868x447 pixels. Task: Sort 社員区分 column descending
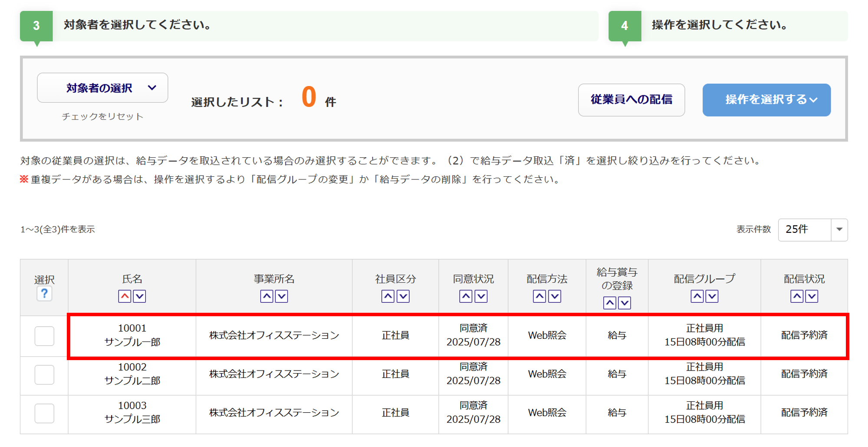click(403, 296)
